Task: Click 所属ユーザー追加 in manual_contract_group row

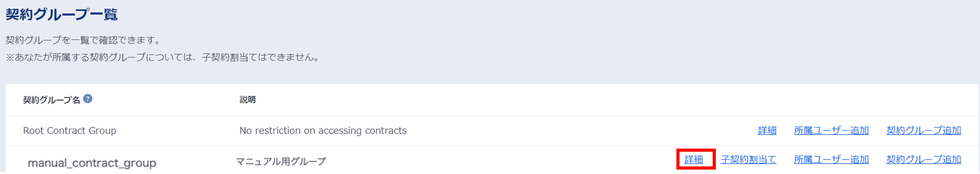Action: coord(831,160)
